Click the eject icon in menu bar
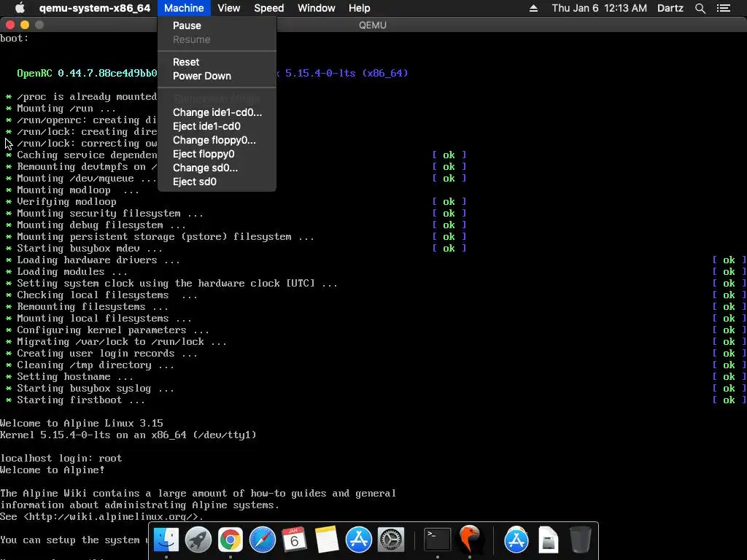 pyautogui.click(x=533, y=8)
